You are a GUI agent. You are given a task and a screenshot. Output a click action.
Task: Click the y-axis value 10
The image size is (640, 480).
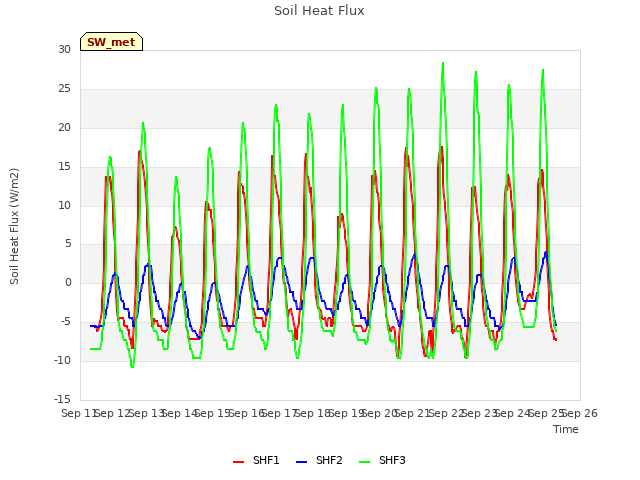pyautogui.click(x=64, y=205)
